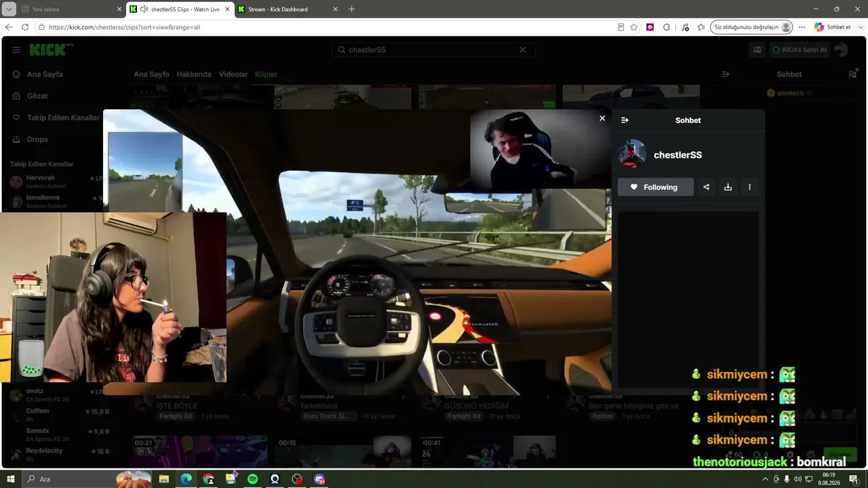
Task: Show hidden system tray icons
Action: pos(766,479)
